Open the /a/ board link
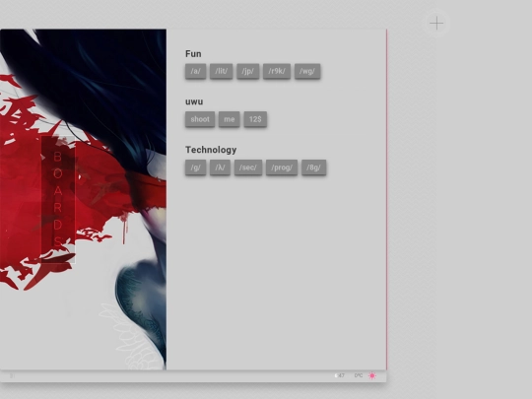 [x=195, y=71]
